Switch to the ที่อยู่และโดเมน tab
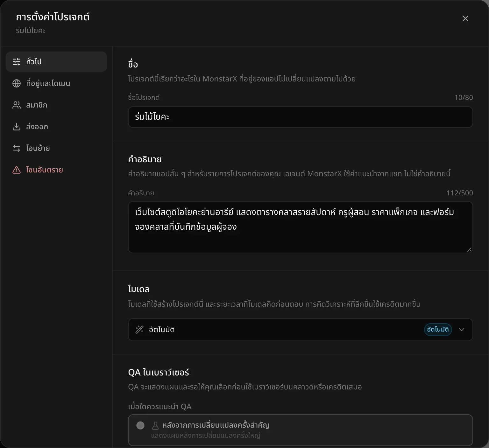The image size is (489, 448). pos(56,83)
